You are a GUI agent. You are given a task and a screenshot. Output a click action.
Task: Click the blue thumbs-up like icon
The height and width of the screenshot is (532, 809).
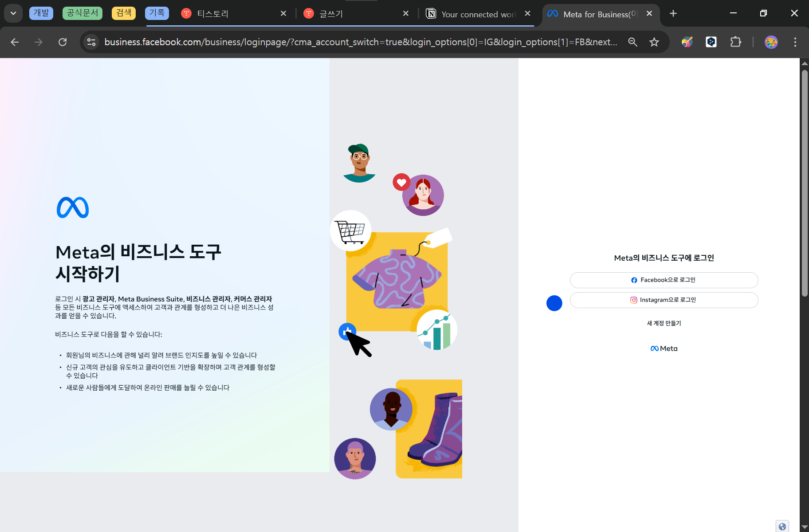point(347,332)
